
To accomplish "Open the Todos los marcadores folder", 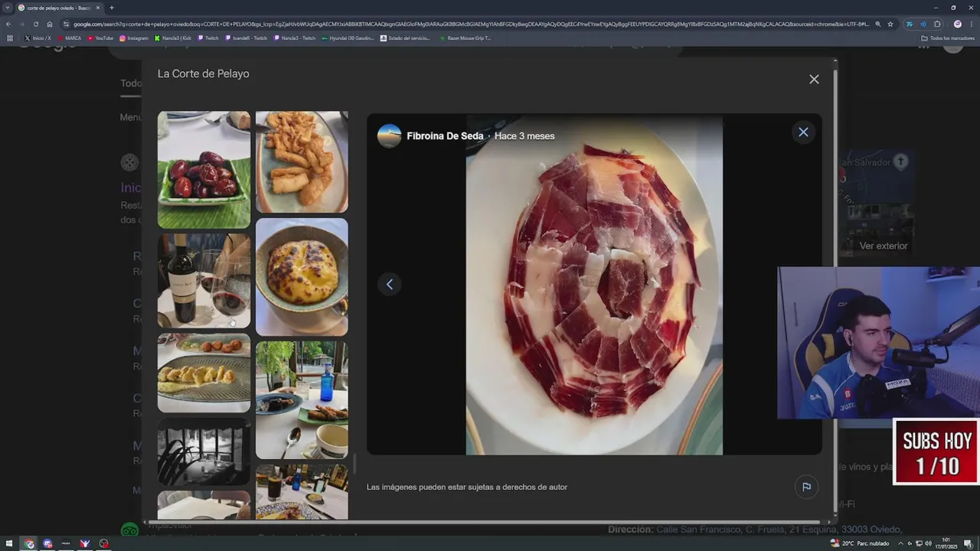I will pos(948,37).
